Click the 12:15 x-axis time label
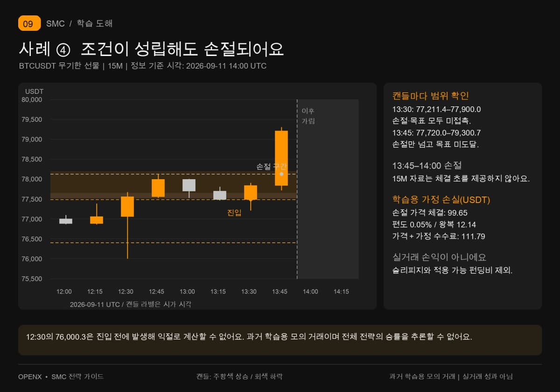 [x=95, y=292]
